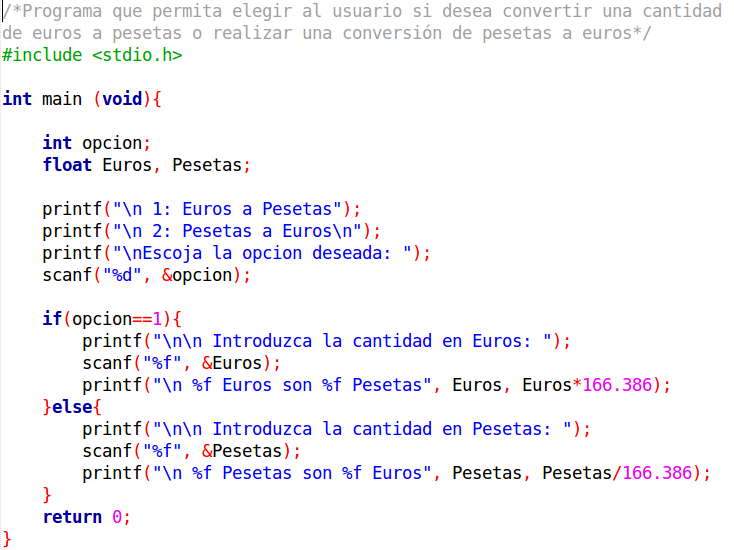Click the return 0 statement
Viewport: 734px width, 550px height.
tap(87, 517)
